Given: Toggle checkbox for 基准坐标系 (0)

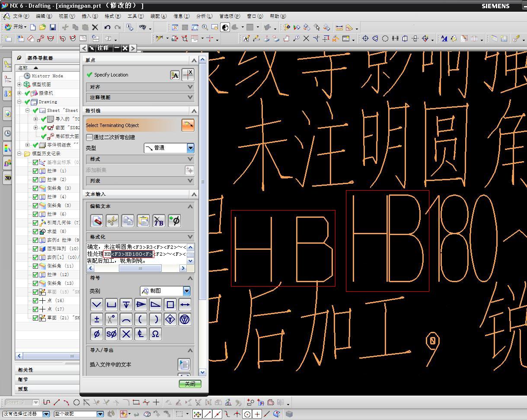Looking at the screenshot, I should point(35,162).
